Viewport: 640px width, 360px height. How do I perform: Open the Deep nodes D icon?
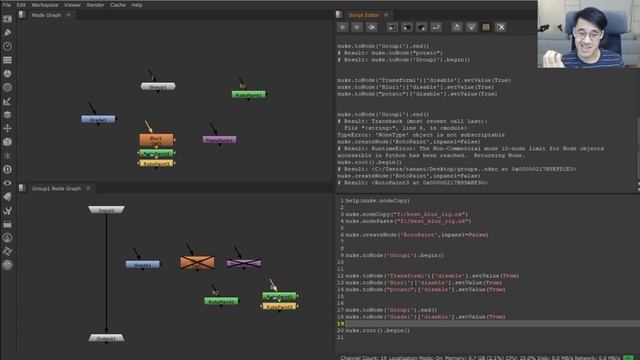7,169
